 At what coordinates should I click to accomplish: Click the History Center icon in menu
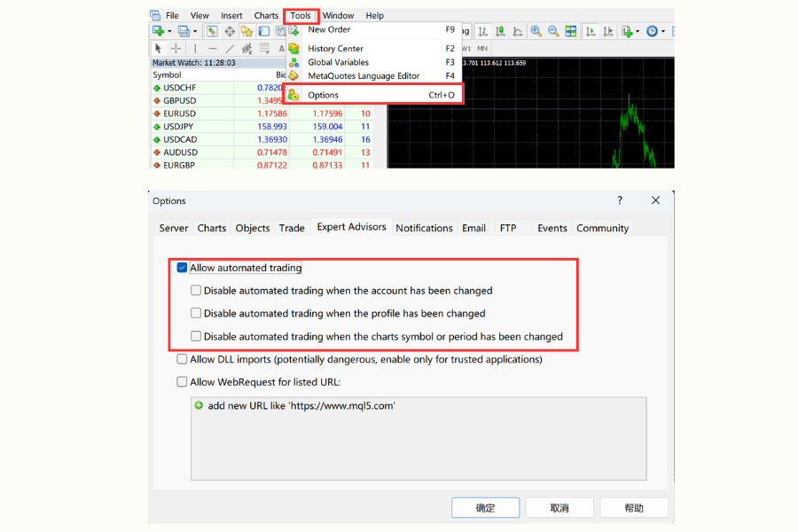coord(293,49)
